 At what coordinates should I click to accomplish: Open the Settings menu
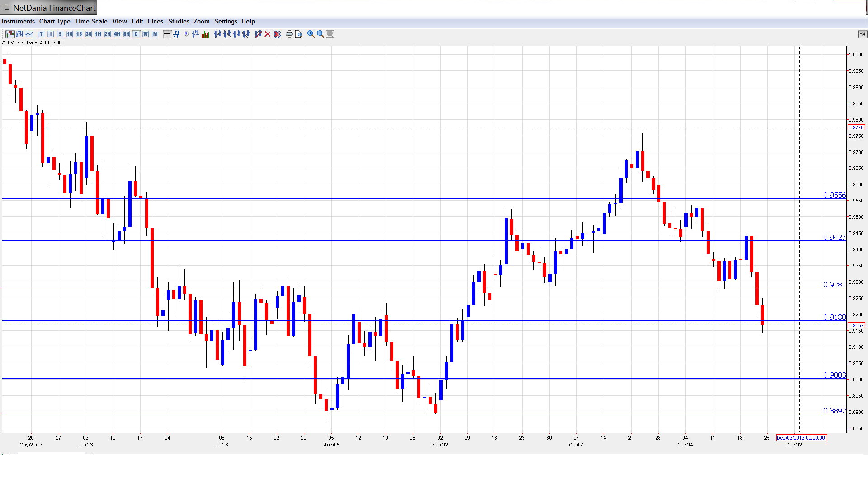[x=226, y=21]
